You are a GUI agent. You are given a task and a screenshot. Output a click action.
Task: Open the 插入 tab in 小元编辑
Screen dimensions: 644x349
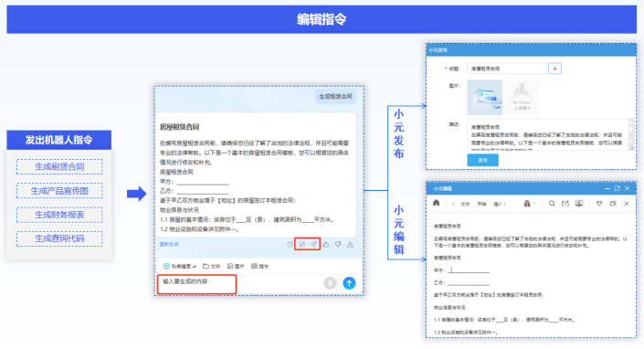(x=497, y=204)
